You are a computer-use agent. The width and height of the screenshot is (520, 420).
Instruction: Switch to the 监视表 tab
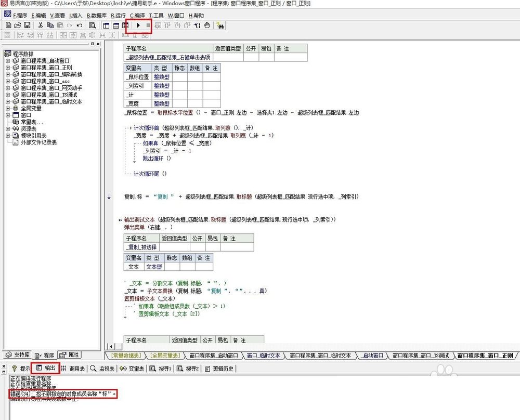coord(101,369)
